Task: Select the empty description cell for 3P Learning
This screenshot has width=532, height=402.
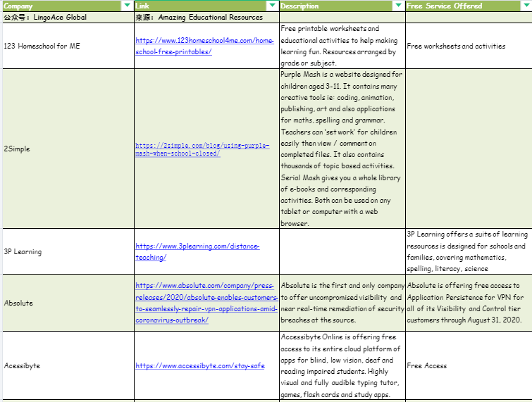Action: click(342, 251)
